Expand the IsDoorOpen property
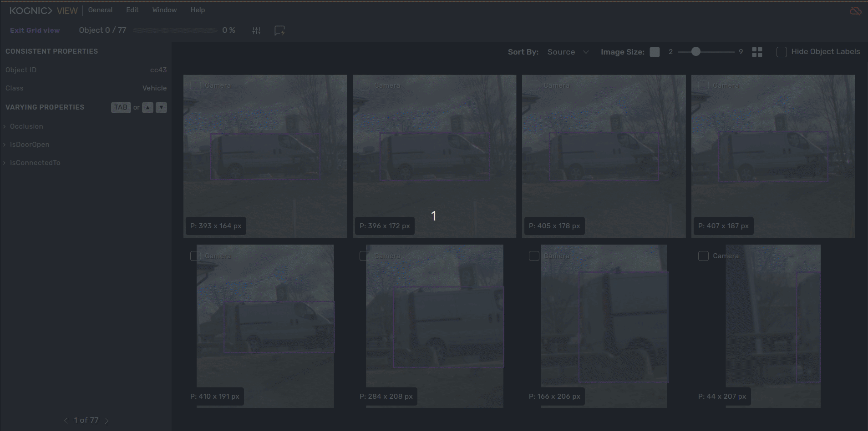The image size is (868, 431). click(x=30, y=145)
